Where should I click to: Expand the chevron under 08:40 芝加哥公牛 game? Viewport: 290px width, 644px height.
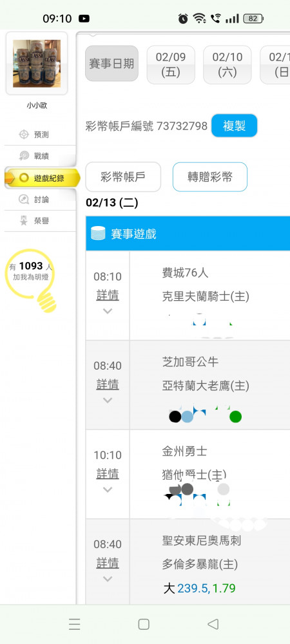(x=108, y=401)
